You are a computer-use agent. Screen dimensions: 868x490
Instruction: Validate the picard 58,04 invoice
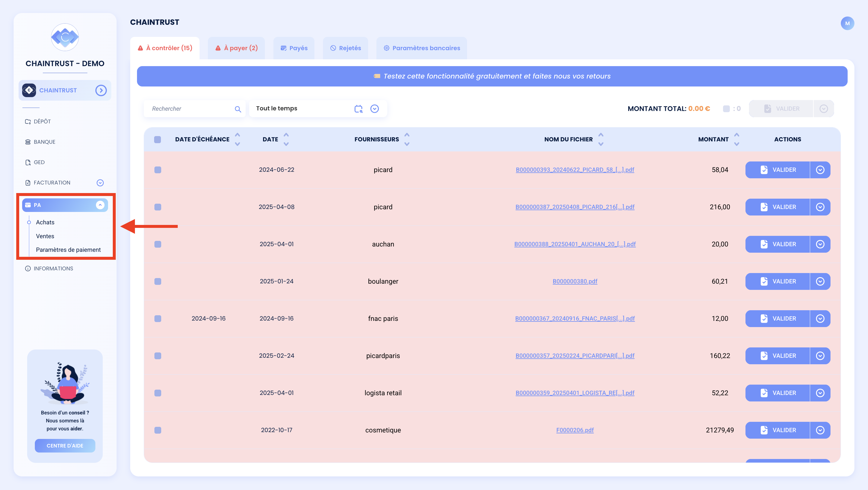tap(778, 170)
